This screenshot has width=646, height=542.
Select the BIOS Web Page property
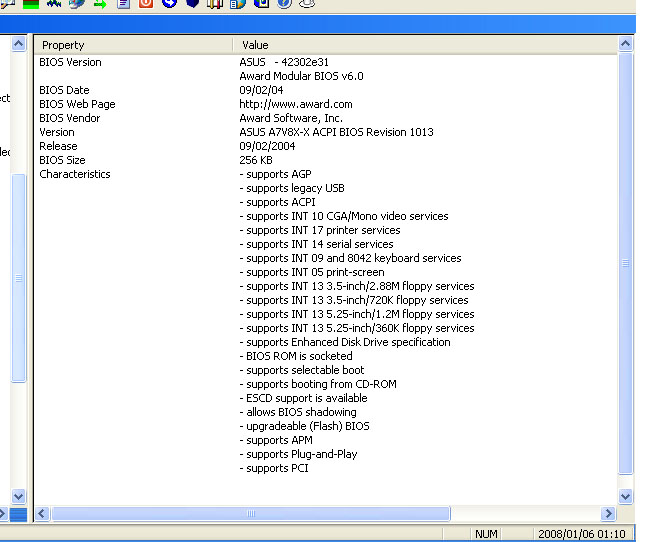pos(77,104)
